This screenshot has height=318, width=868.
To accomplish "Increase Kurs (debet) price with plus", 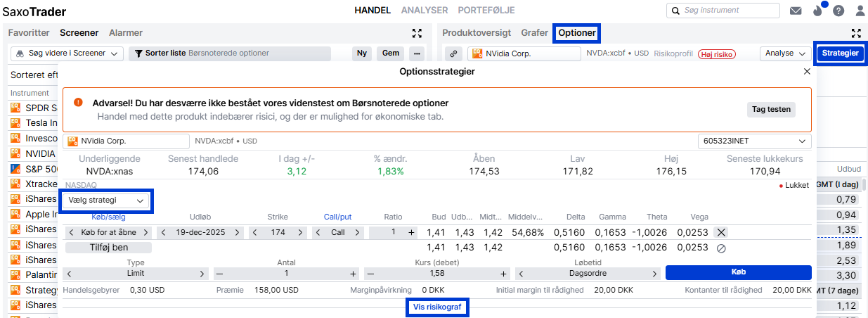I will [x=503, y=274].
